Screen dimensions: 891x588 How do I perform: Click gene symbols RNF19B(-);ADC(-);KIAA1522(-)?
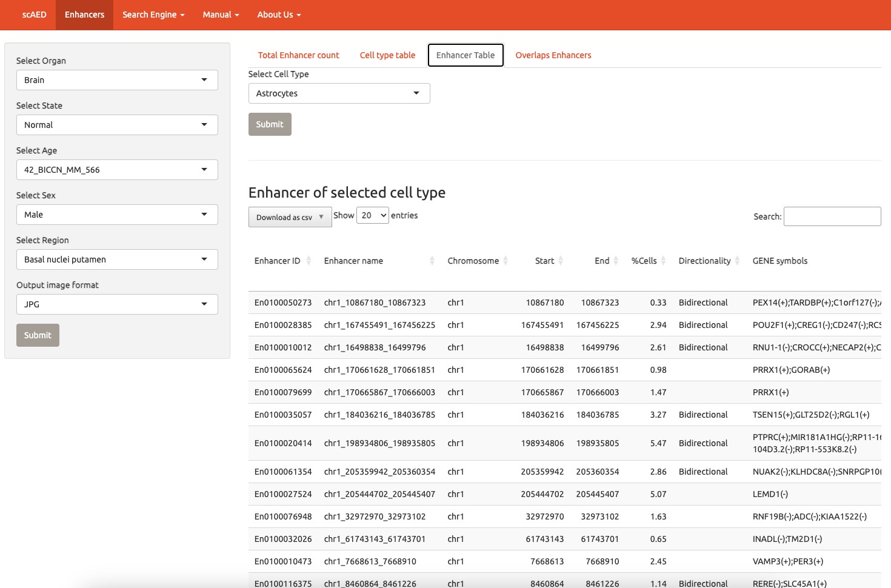(x=810, y=516)
